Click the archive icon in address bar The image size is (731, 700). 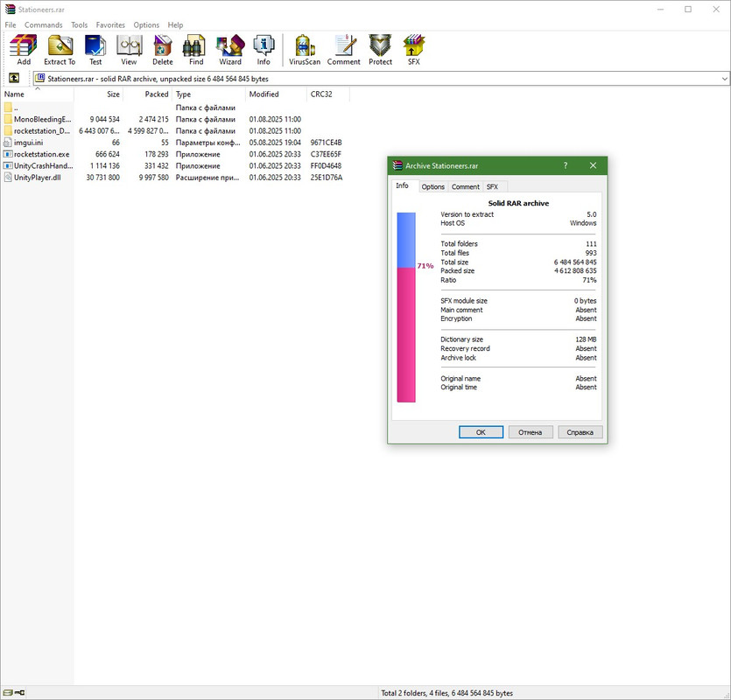click(x=40, y=78)
